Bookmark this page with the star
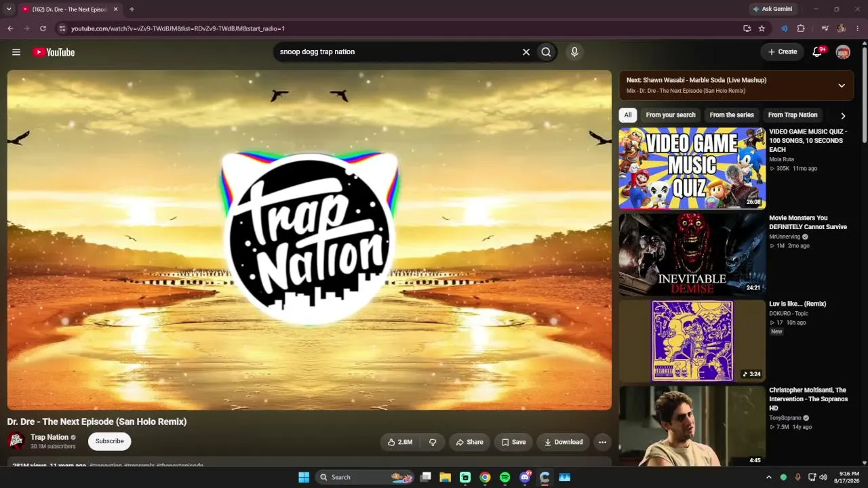868x488 pixels. click(762, 28)
